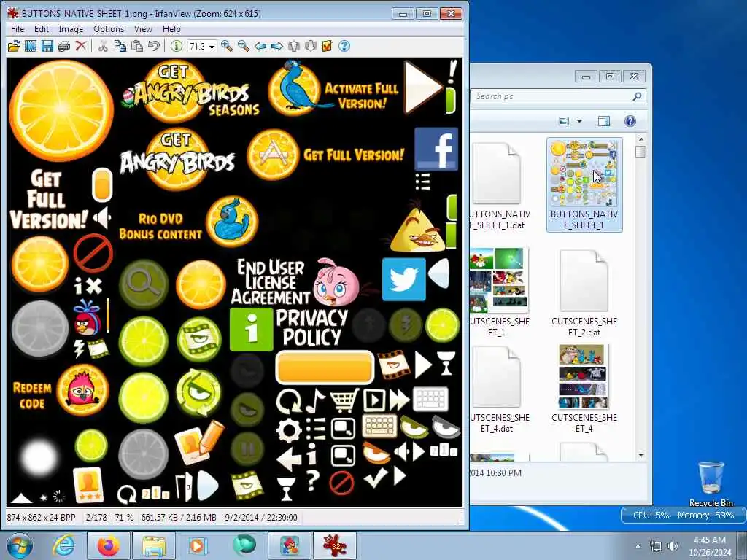Copy the image with the Copy toolbar icon
747x560 pixels.
point(120,46)
